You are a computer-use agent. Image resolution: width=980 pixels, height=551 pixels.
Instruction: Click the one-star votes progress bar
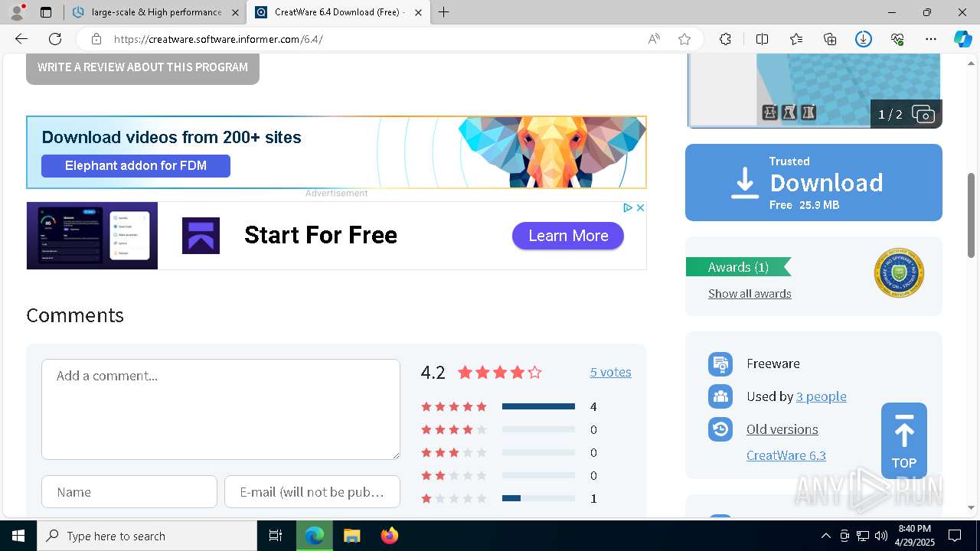pyautogui.click(x=538, y=498)
